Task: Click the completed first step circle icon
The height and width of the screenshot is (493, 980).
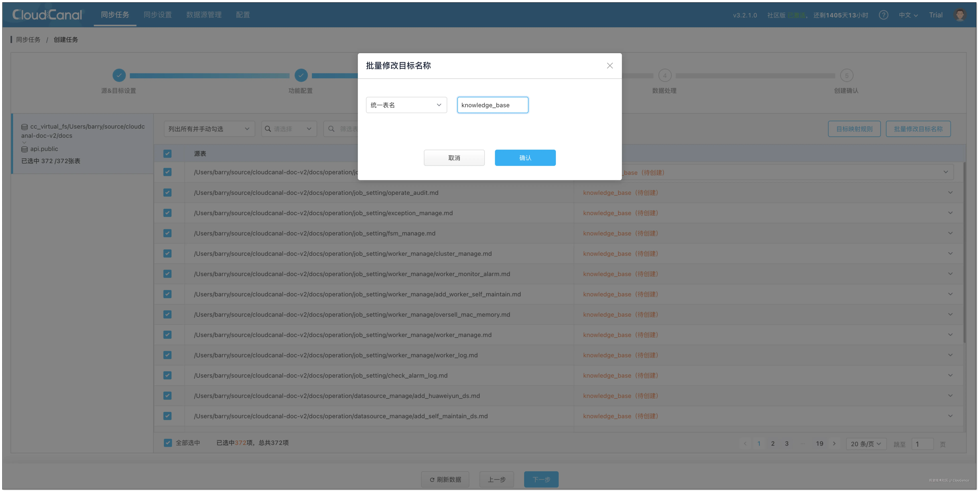Action: [119, 75]
